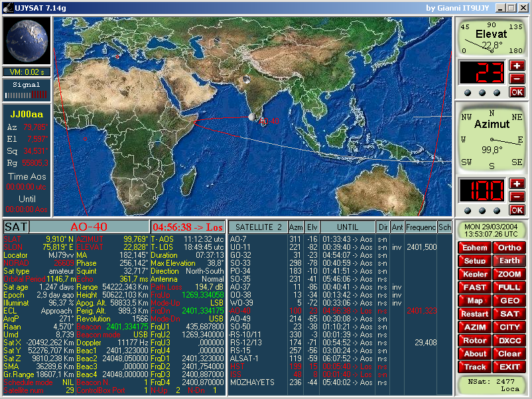
Task: Select the SO-35 satellite row
Action: pos(340,279)
